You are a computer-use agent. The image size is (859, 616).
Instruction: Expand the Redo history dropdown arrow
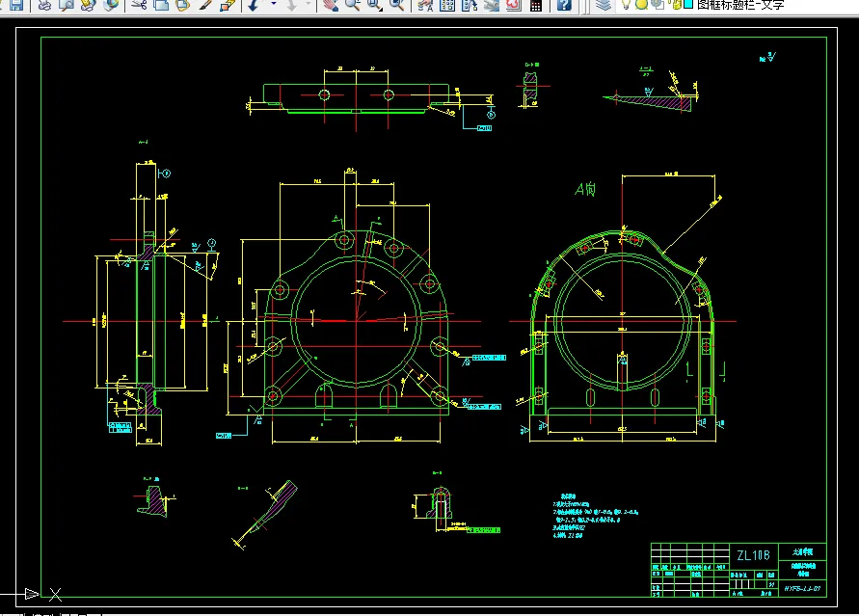pos(309,5)
